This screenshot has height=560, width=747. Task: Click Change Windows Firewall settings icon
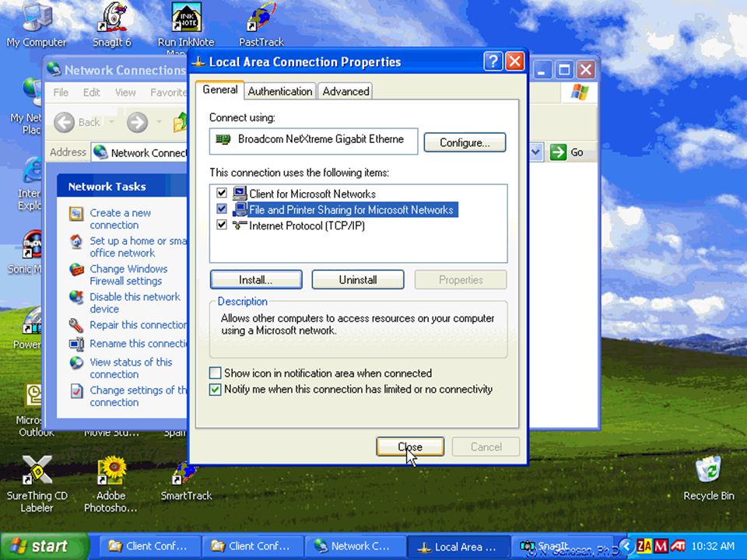click(76, 270)
